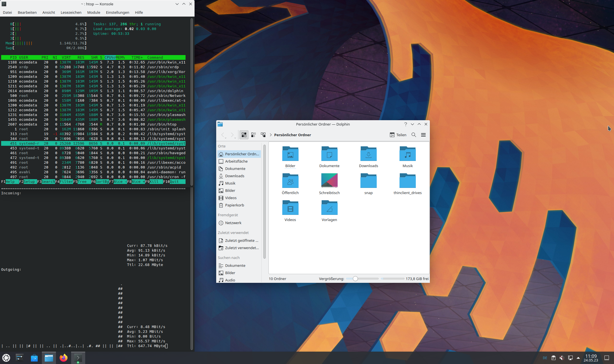Open Lesezeichen menu in Konsole

point(71,12)
